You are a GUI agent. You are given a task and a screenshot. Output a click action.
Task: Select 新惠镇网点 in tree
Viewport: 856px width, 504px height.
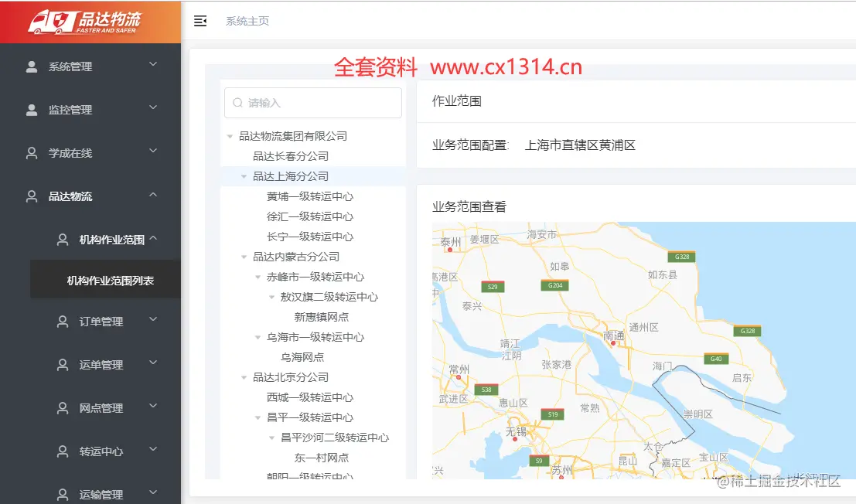click(321, 317)
